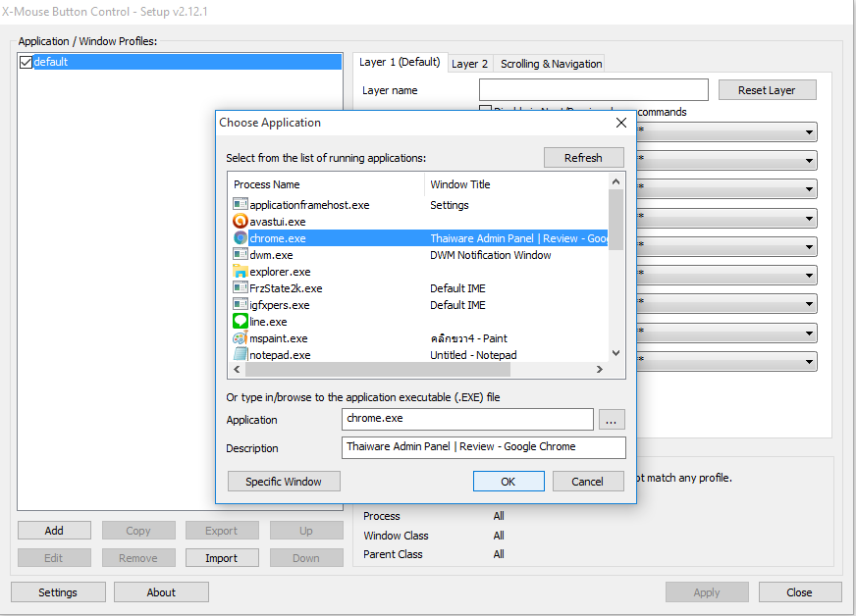Select the igfxpers.exe row text
856x616 pixels.
pyautogui.click(x=280, y=305)
